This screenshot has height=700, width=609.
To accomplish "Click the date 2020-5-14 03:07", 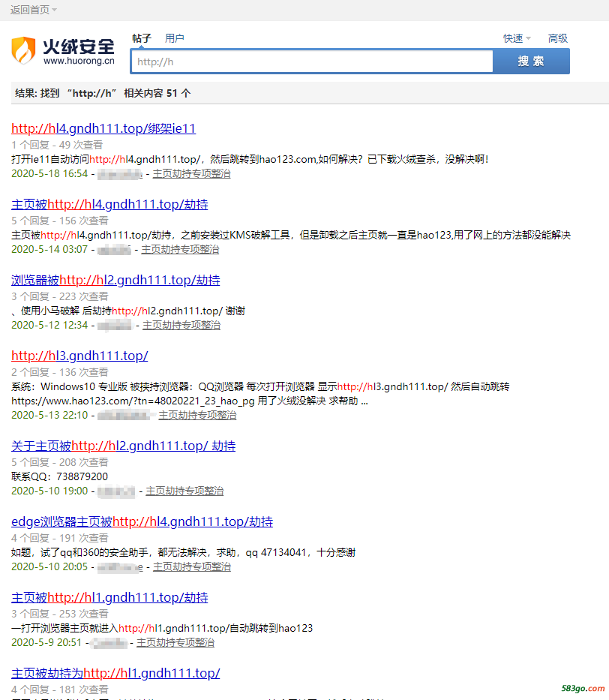I will pyautogui.click(x=49, y=250).
